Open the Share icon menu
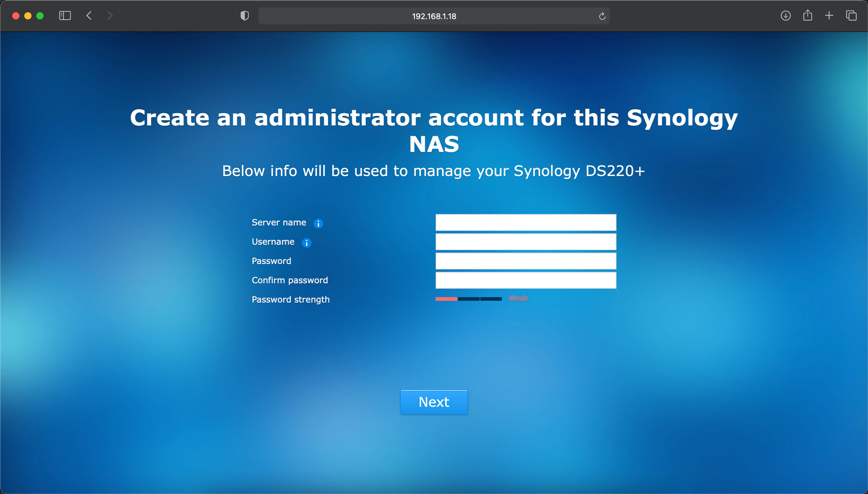The width and height of the screenshot is (868, 494). pos(808,16)
